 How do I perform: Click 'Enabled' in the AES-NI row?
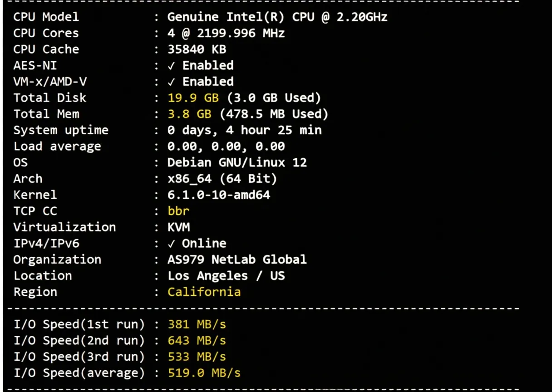click(208, 65)
